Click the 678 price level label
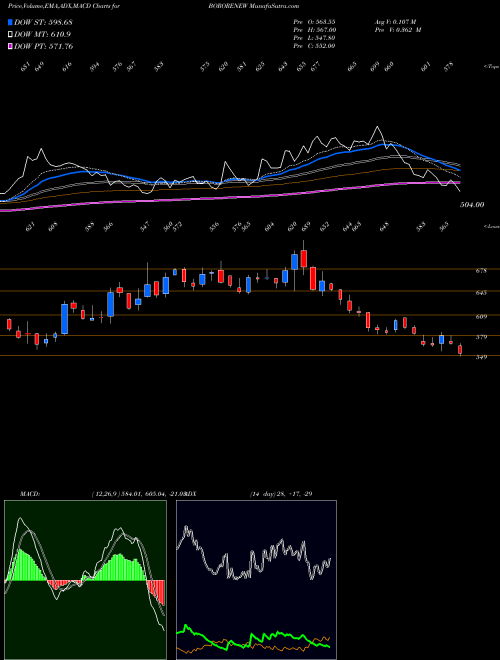This screenshot has width=500, height=660. tap(481, 271)
